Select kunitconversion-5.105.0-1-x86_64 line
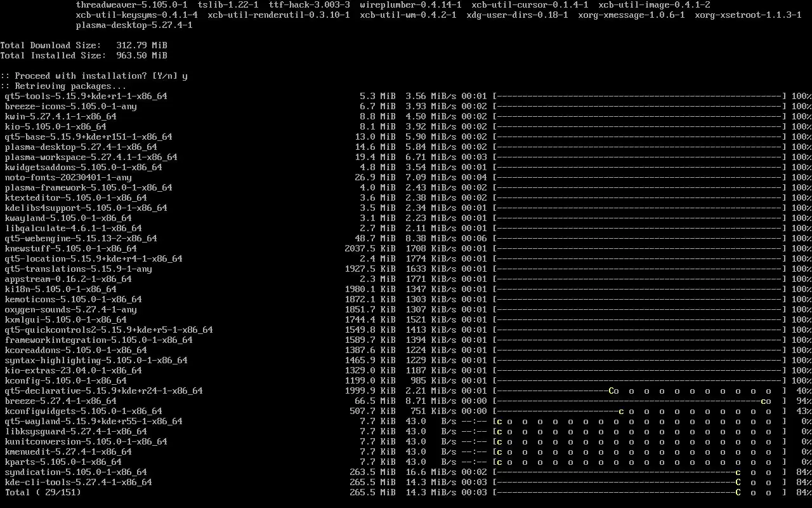This screenshot has height=508, width=812. [86, 441]
